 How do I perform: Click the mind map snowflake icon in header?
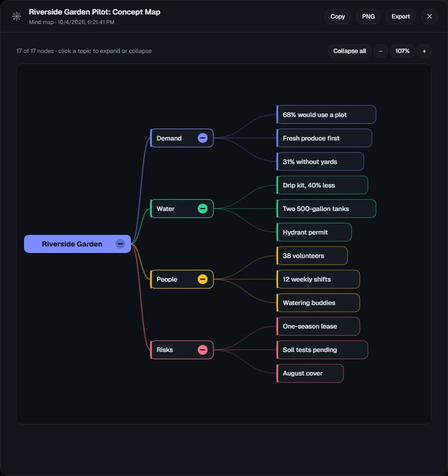[16, 16]
